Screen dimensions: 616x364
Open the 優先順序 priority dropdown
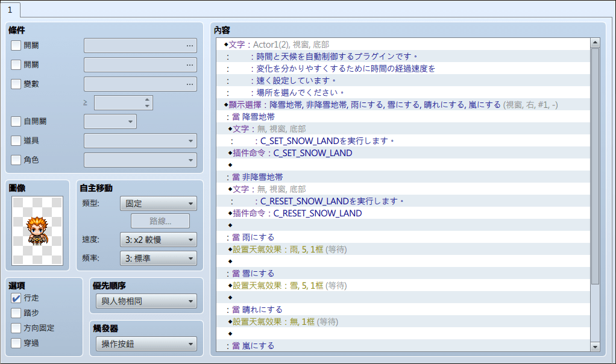(146, 301)
